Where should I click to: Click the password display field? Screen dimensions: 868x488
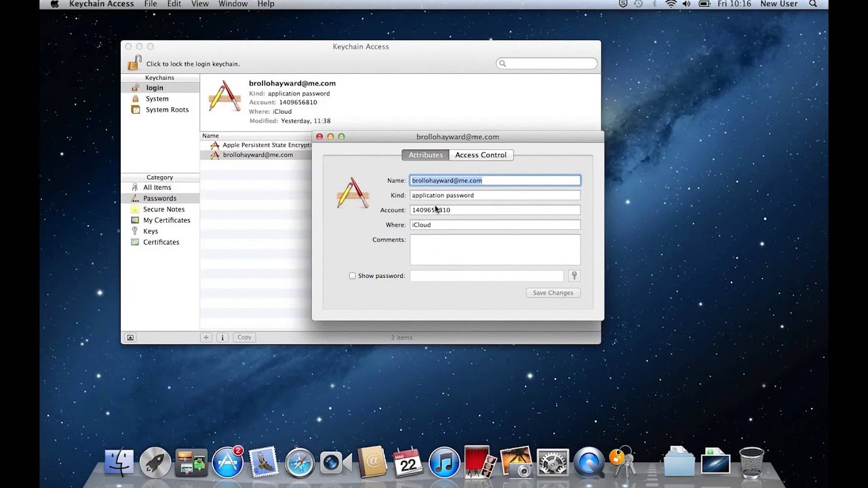[x=486, y=276]
